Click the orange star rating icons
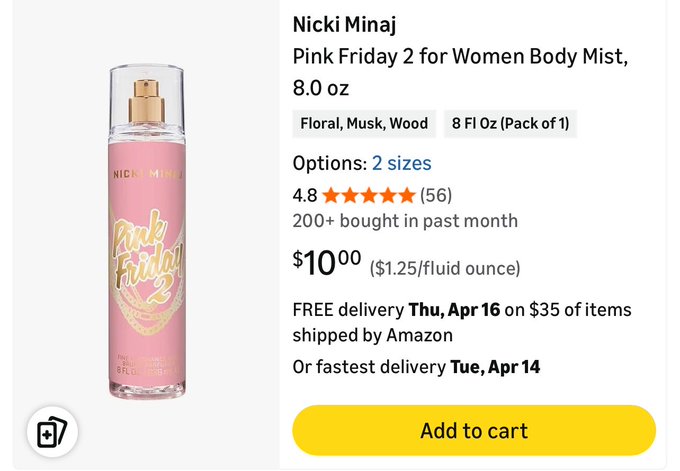680x471 pixels. coord(368,195)
